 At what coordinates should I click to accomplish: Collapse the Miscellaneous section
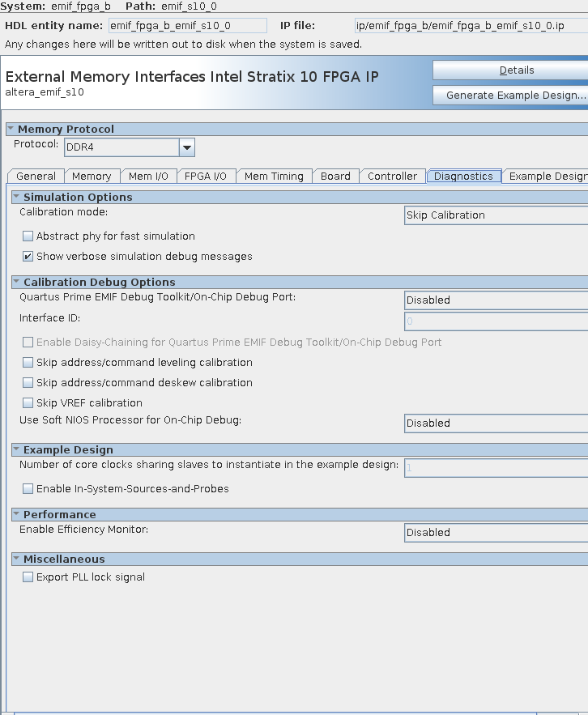(16, 559)
